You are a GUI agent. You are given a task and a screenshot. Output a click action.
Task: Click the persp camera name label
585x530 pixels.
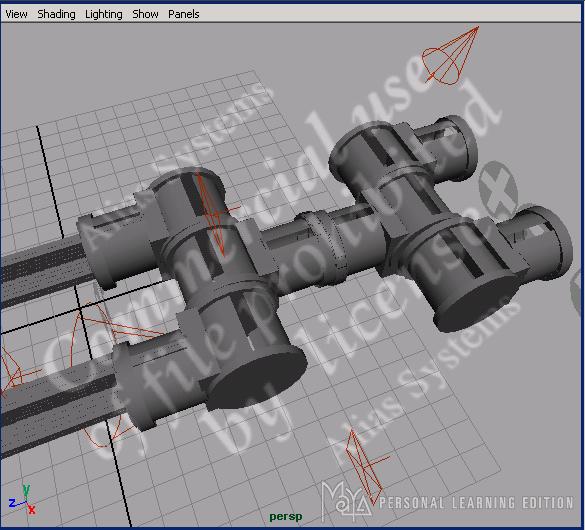coord(286,517)
